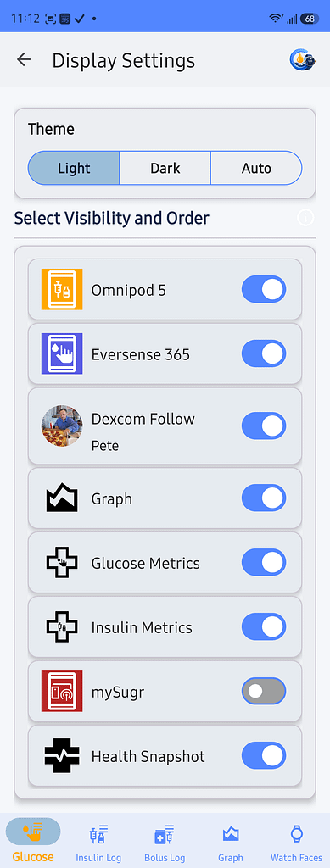Tap the red mySugr icon

(x=62, y=691)
